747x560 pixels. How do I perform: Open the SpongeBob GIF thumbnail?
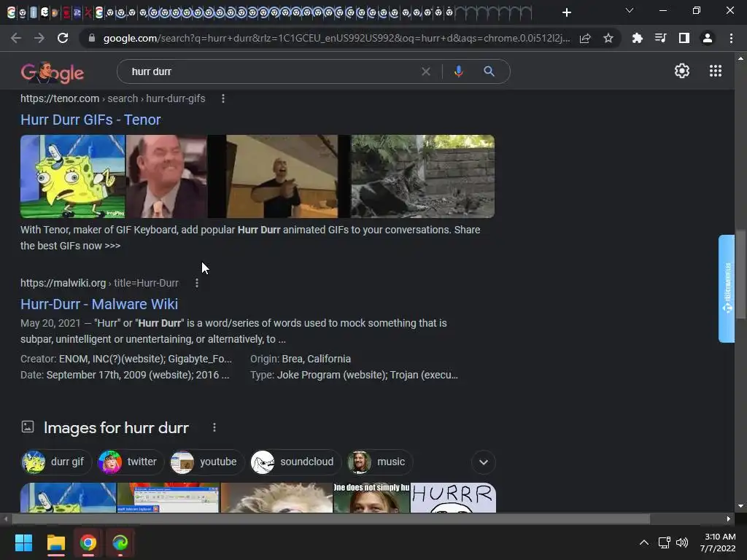(72, 176)
